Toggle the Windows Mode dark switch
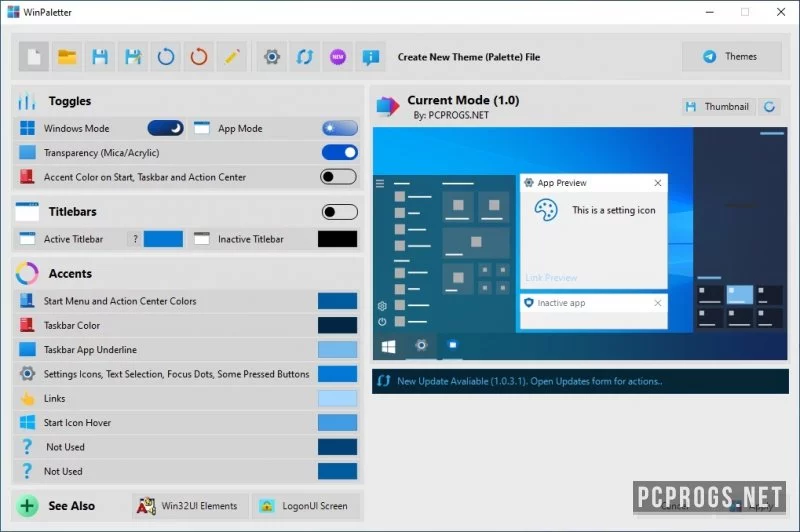The image size is (800, 532). tap(165, 128)
